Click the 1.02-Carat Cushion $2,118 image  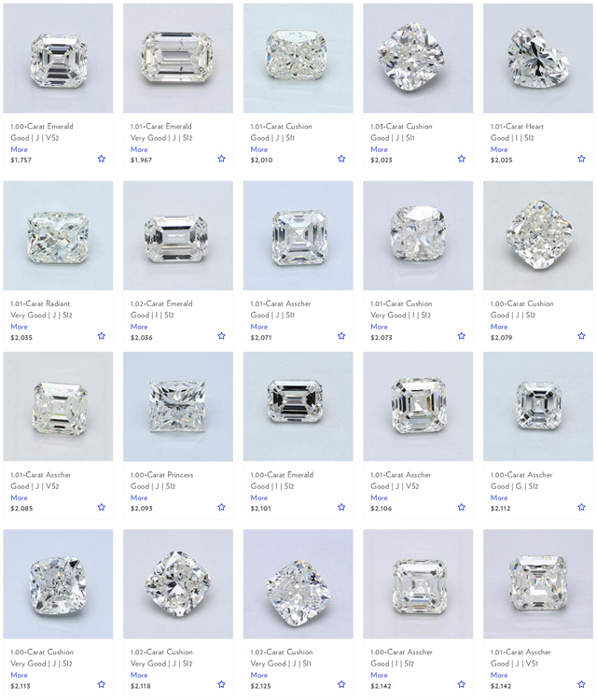point(178,584)
